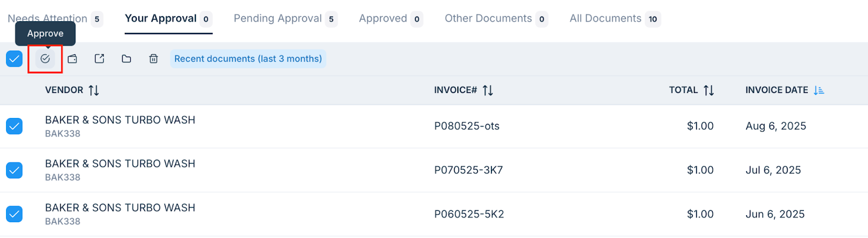Image resolution: width=868 pixels, height=238 pixels.
Task: Uncheck invoice P080525-ots row checkbox
Action: pos(14,126)
